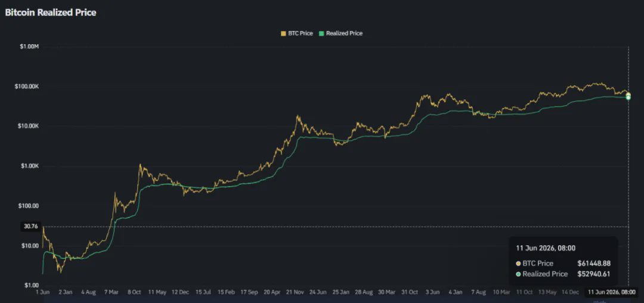The image size is (644, 303).
Task: Click the $10.00K y-axis label
Action: pos(27,126)
